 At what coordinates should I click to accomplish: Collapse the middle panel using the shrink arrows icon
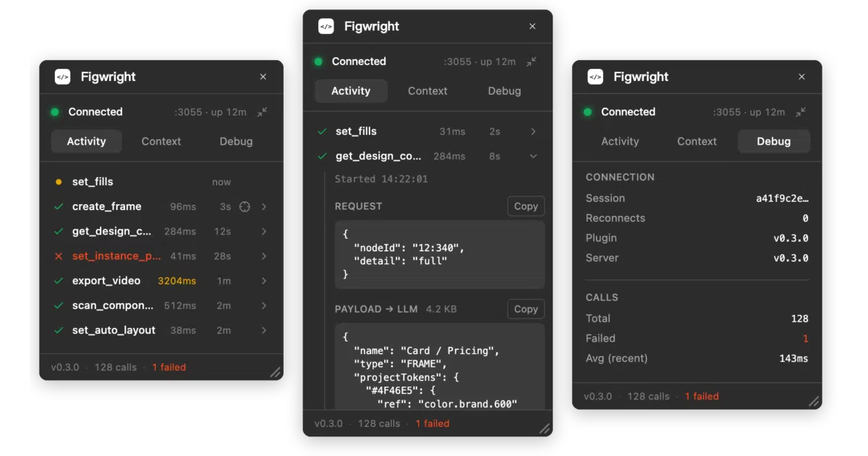(532, 62)
